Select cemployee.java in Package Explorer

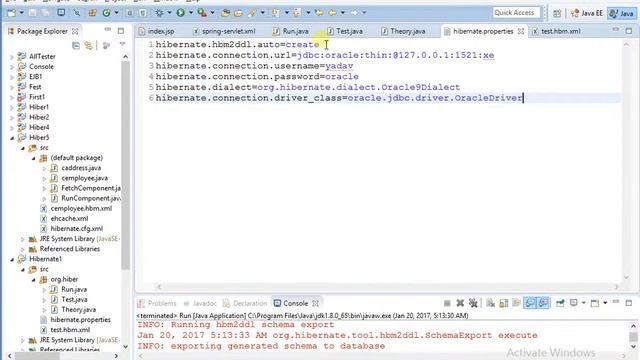click(x=84, y=178)
